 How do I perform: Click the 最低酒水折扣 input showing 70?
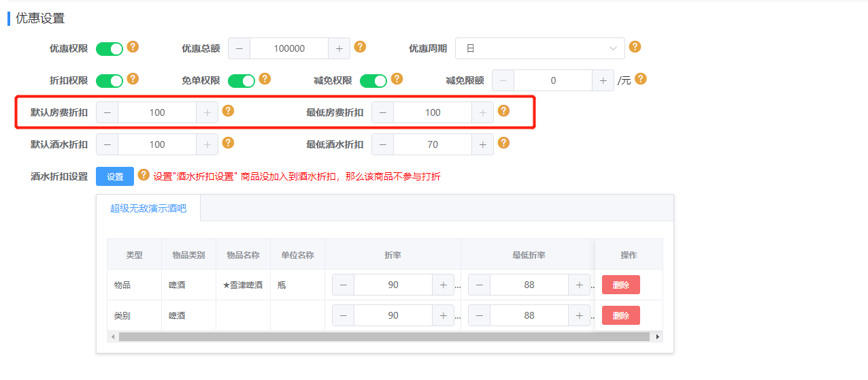pos(433,144)
